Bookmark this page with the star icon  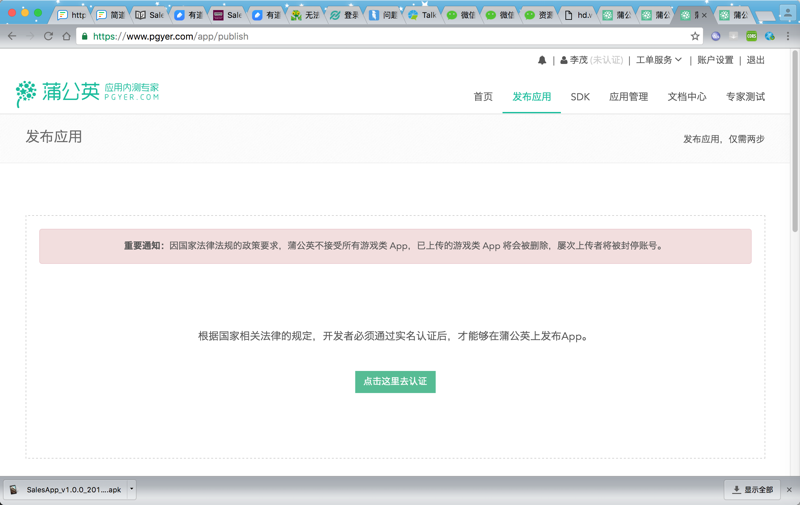point(695,36)
